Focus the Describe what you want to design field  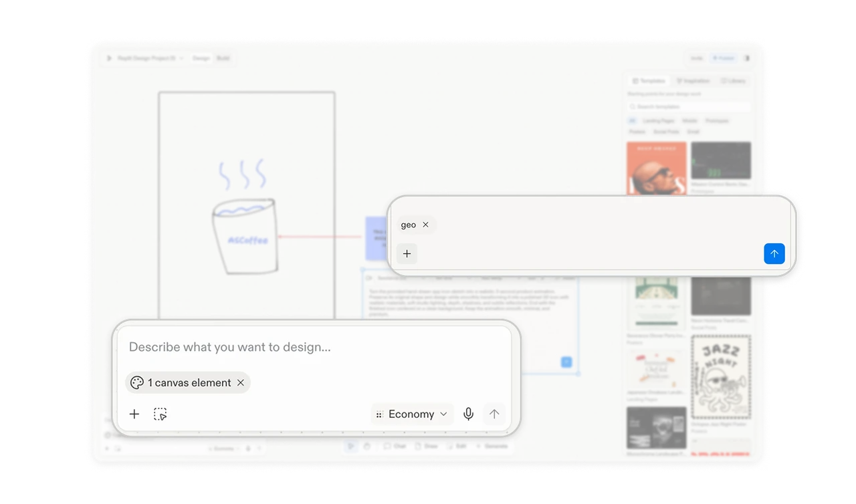tap(314, 347)
